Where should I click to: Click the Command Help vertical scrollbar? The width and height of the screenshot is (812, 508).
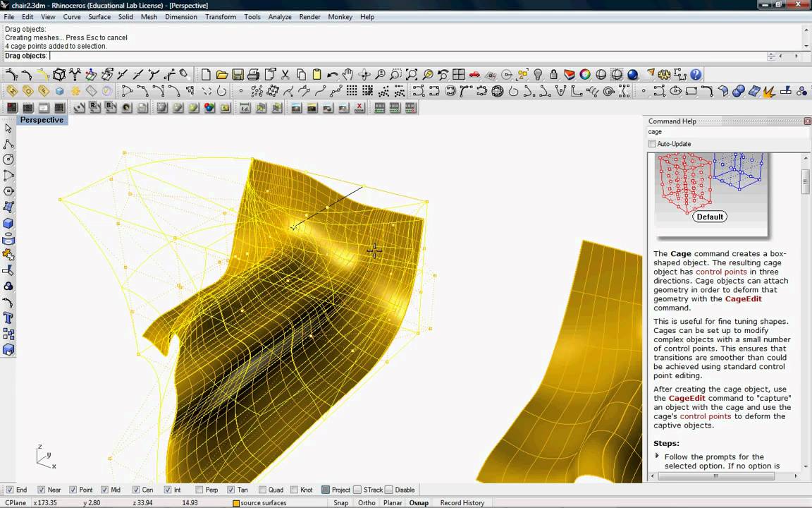[x=805, y=311]
